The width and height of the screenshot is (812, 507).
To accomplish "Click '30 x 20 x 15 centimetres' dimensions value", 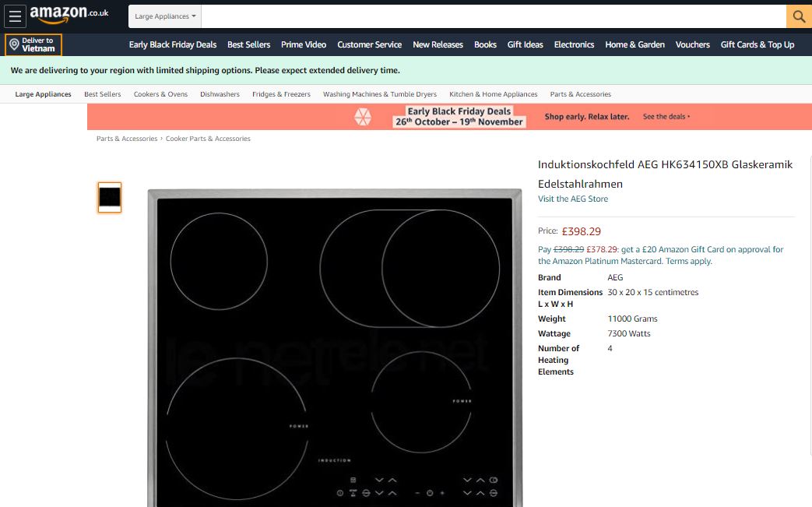I will pyautogui.click(x=652, y=293).
